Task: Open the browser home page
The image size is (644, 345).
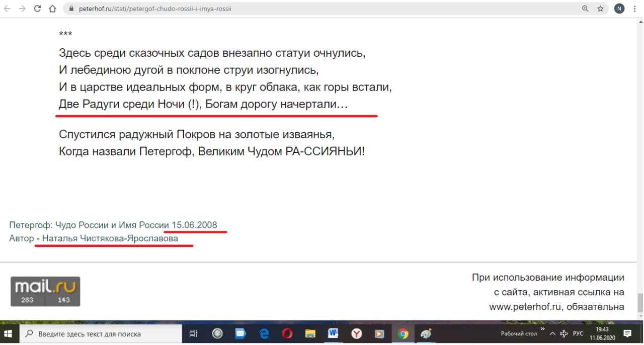Action: 53,9
